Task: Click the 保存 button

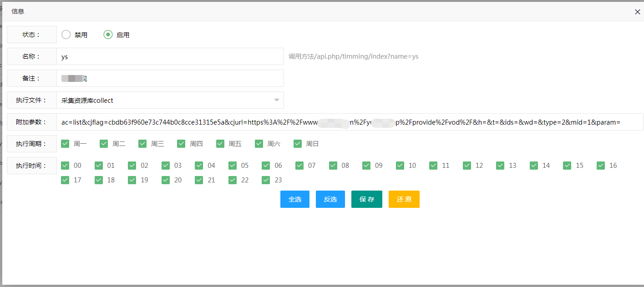Action: click(367, 199)
